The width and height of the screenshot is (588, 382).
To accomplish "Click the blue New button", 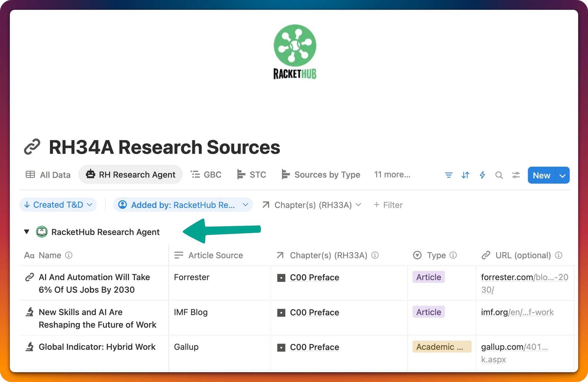I will (x=541, y=175).
